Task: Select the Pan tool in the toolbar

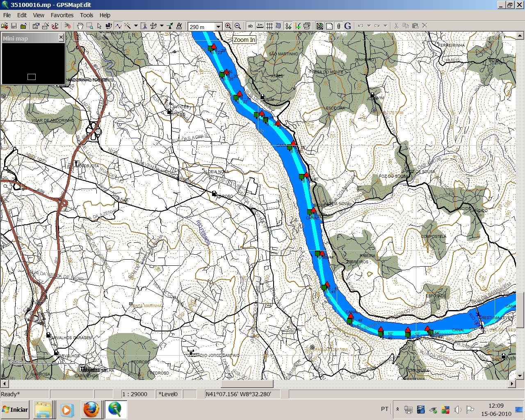Action: tap(80, 26)
